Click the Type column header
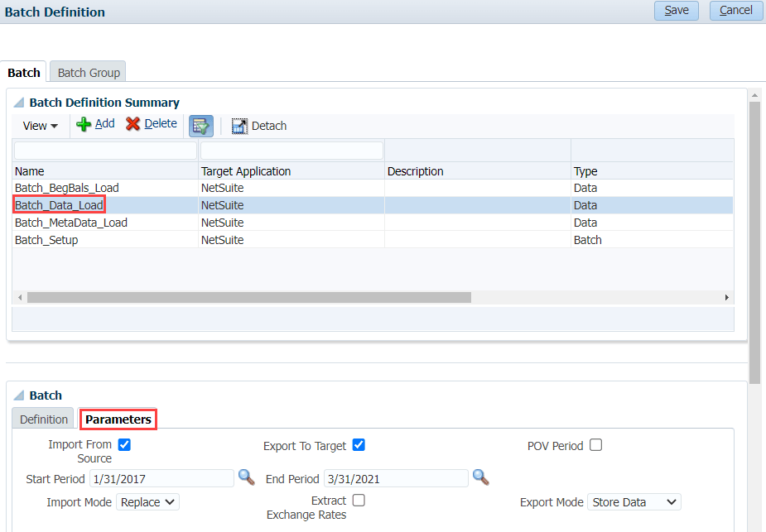This screenshot has width=766, height=532. click(653, 171)
